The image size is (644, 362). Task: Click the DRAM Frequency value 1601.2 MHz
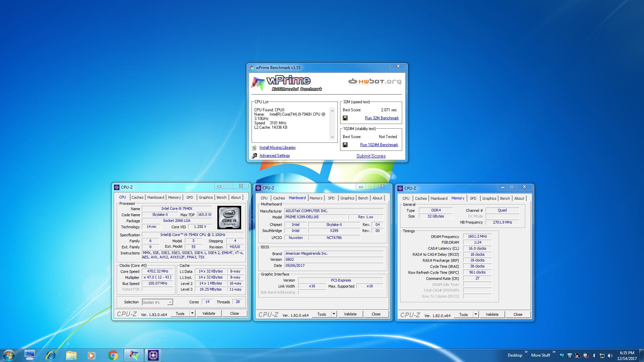pyautogui.click(x=477, y=236)
